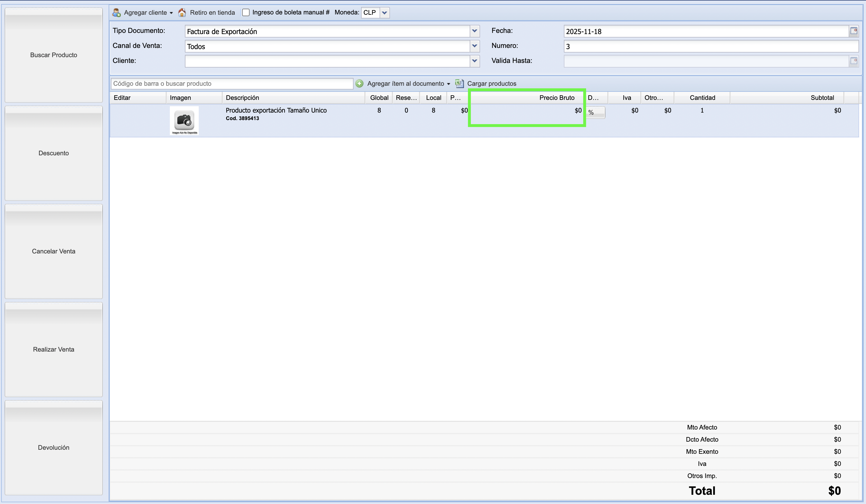Open the Cliente dropdown arrow
This screenshot has width=866, height=504.
[x=475, y=61]
